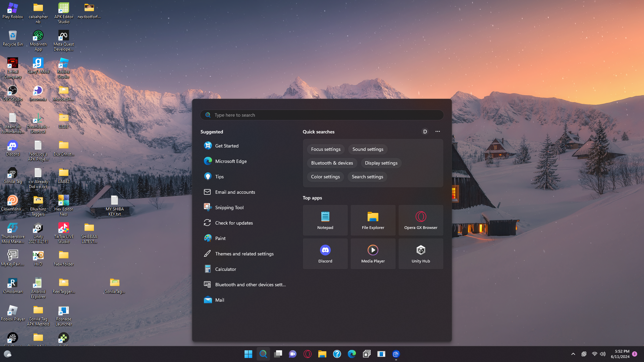This screenshot has height=362, width=644.
Task: Select Check for updates suggestion
Action: (x=234, y=223)
